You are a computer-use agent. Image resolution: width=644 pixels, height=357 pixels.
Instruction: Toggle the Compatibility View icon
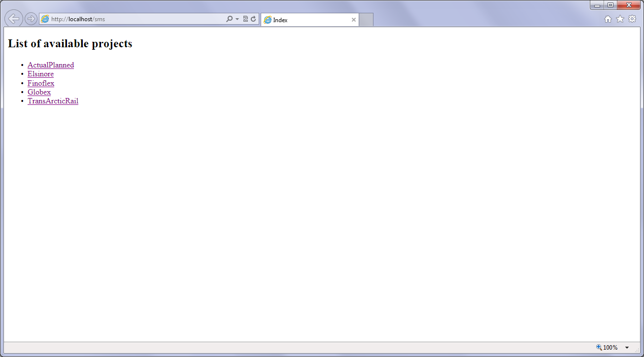tap(245, 19)
